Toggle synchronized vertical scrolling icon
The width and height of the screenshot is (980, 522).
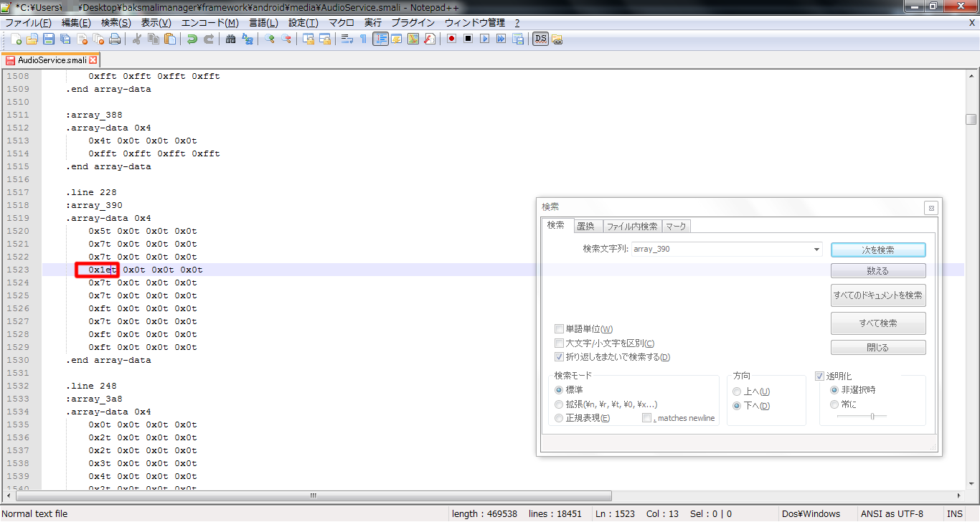pos(308,39)
